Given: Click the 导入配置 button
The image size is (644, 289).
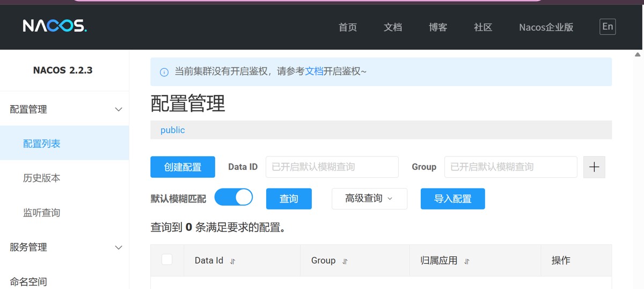Looking at the screenshot, I should point(452,199).
